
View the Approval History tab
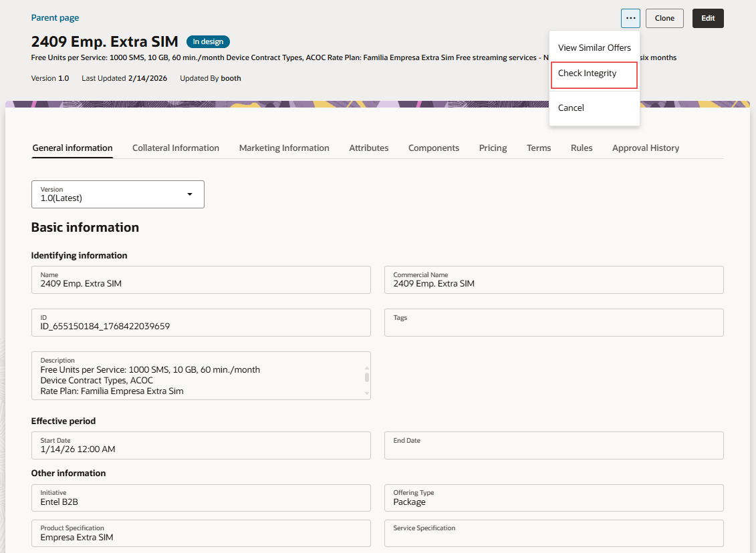pos(646,148)
